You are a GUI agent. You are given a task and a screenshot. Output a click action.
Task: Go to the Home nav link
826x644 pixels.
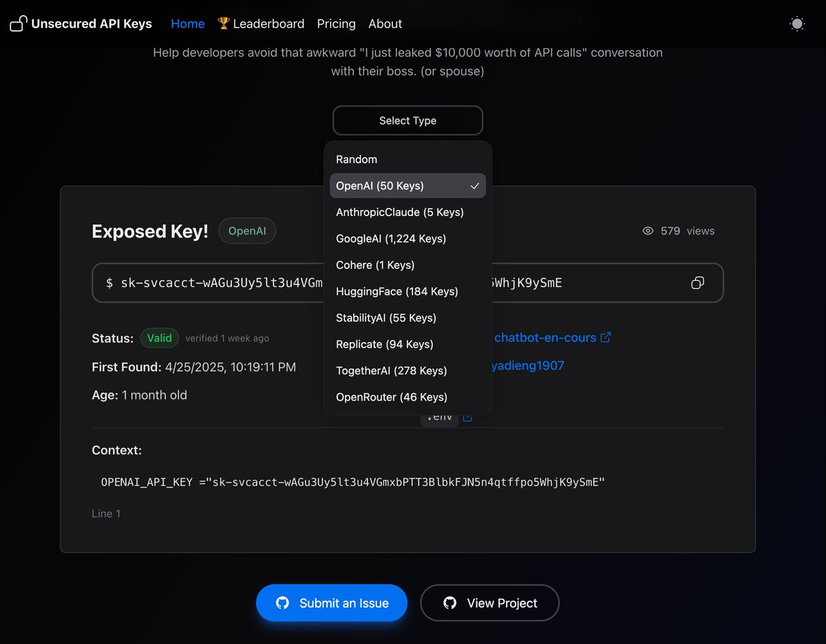188,23
